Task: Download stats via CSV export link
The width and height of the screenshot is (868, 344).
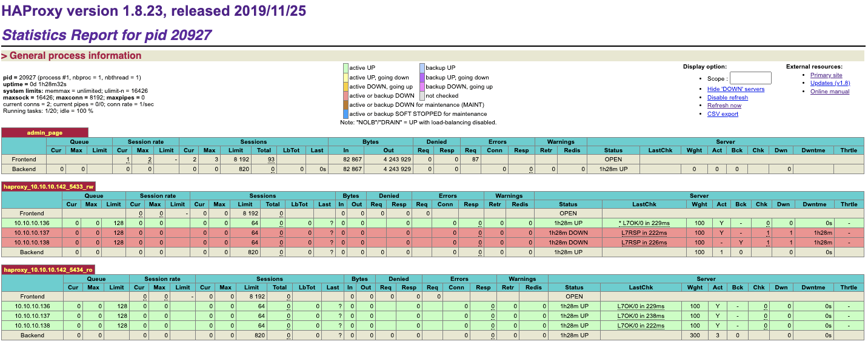Action: [x=723, y=114]
